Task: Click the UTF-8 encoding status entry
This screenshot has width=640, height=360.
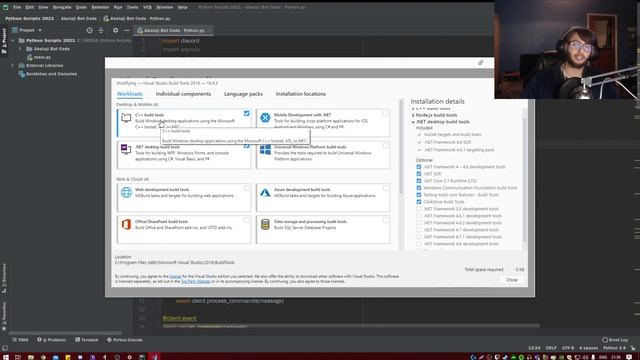Action: pos(568,348)
